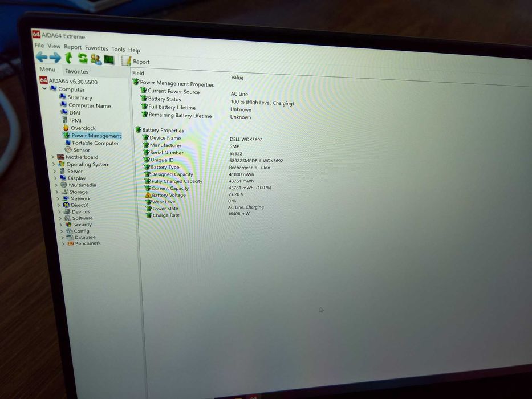
Task: Click the Config tree icon
Action: [70, 231]
